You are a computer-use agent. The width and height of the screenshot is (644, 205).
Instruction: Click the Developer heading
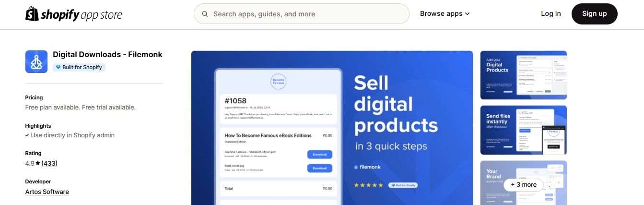tap(38, 181)
